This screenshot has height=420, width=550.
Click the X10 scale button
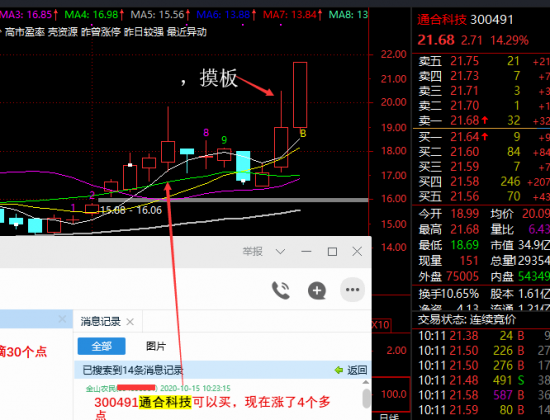[x=381, y=325]
